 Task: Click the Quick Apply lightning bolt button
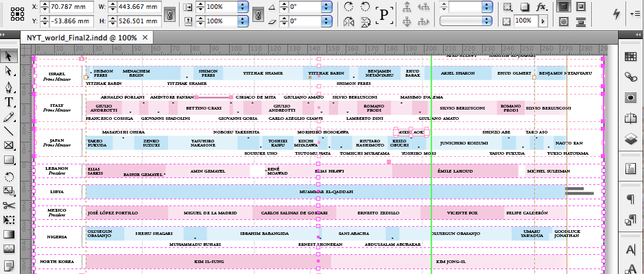point(615,13)
